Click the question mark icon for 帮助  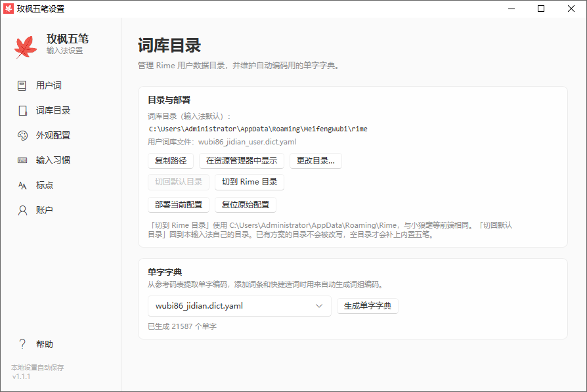tap(22, 343)
